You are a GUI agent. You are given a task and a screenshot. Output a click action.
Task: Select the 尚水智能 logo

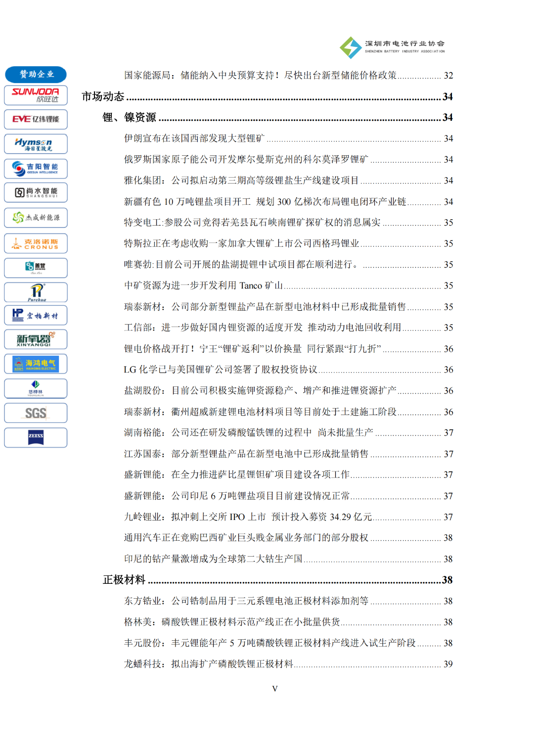click(x=36, y=192)
